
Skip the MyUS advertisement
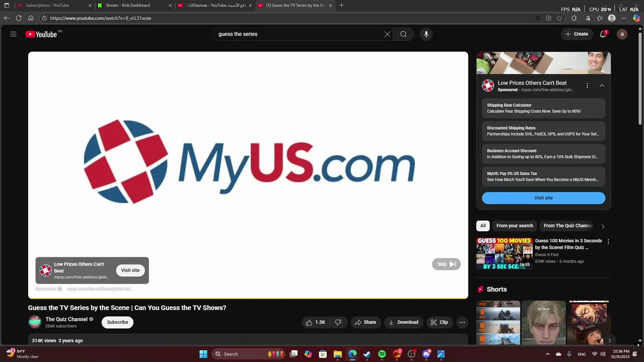(446, 264)
